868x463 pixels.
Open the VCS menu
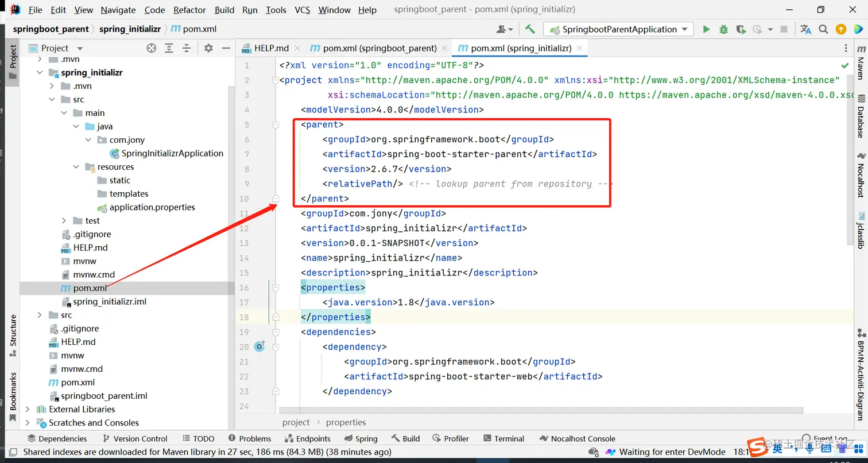pyautogui.click(x=303, y=10)
